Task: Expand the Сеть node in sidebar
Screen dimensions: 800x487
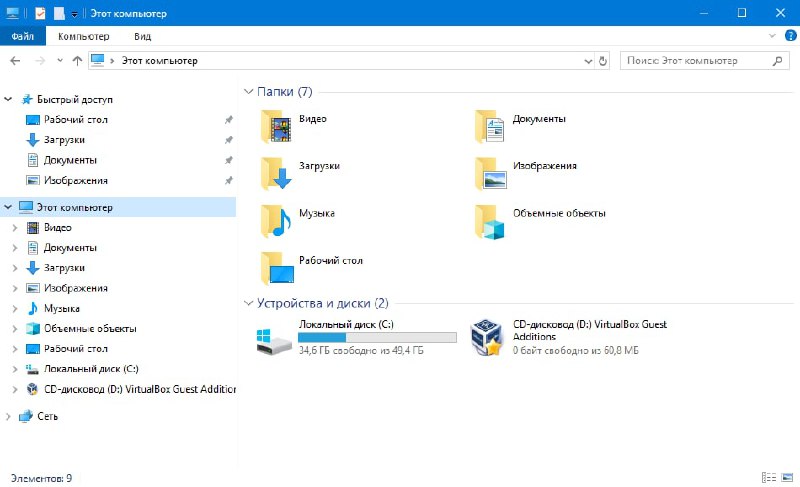Action: 8,417
